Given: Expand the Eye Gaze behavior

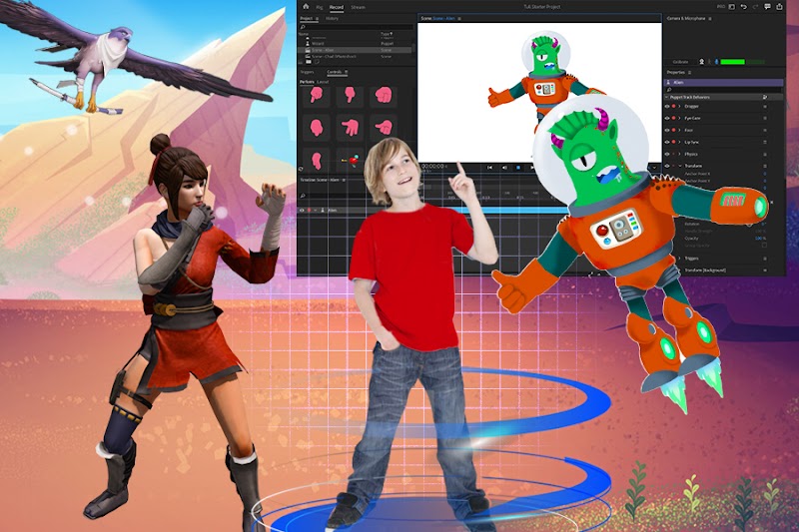Looking at the screenshot, I should [x=680, y=118].
